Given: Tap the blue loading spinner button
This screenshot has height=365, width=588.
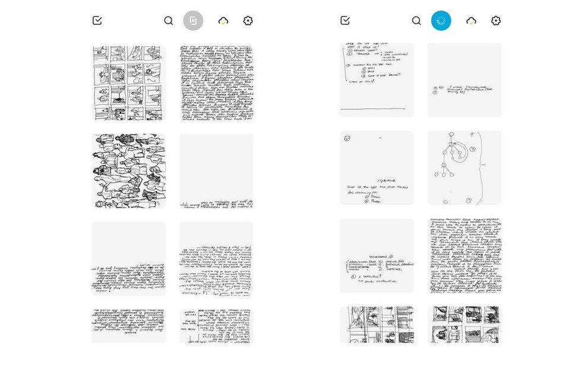Looking at the screenshot, I should [x=441, y=21].
